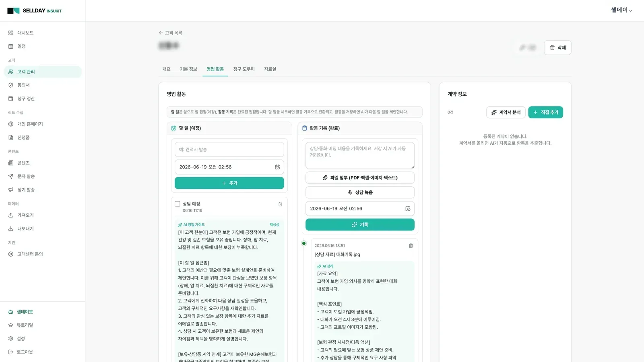Switch to the 청구 도우미 tab
644x362 pixels.
pos(244,69)
